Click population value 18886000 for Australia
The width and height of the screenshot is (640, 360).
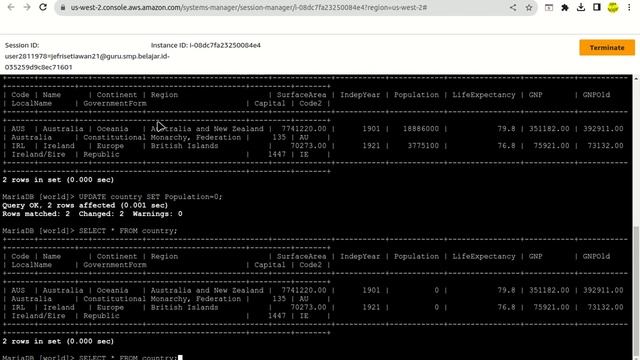[x=421, y=129]
